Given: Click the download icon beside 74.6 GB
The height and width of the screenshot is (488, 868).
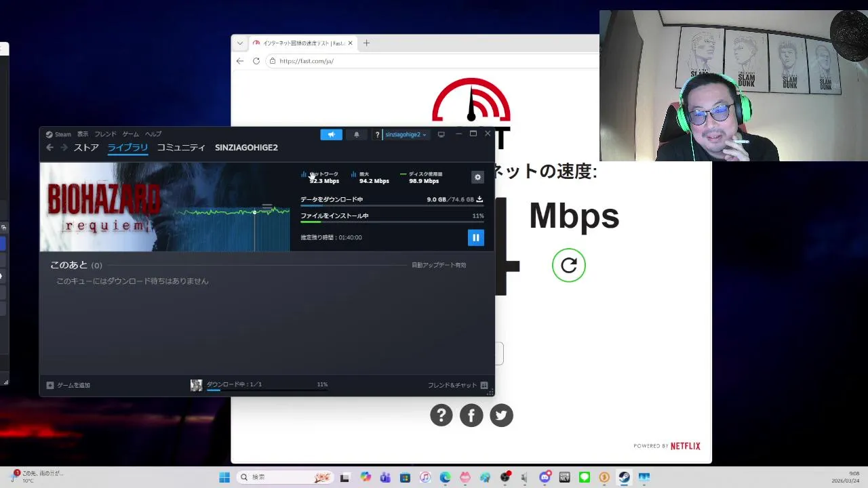Looking at the screenshot, I should 479,199.
